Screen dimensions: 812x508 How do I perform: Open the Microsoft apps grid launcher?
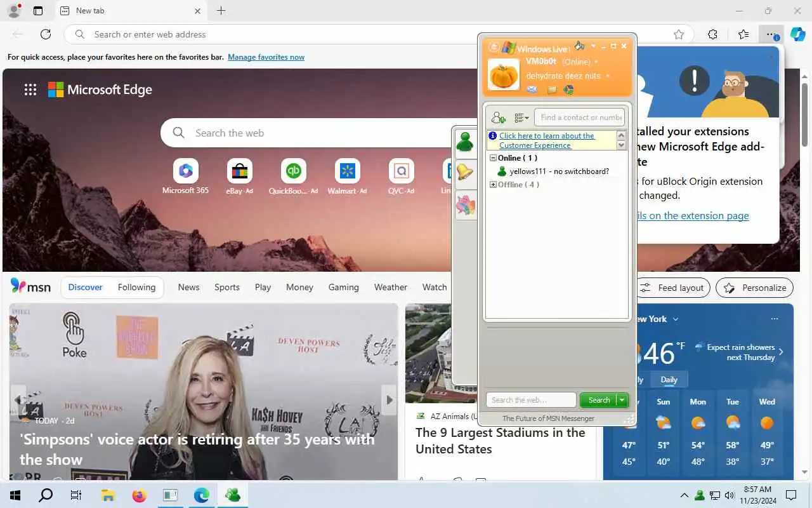coord(30,90)
